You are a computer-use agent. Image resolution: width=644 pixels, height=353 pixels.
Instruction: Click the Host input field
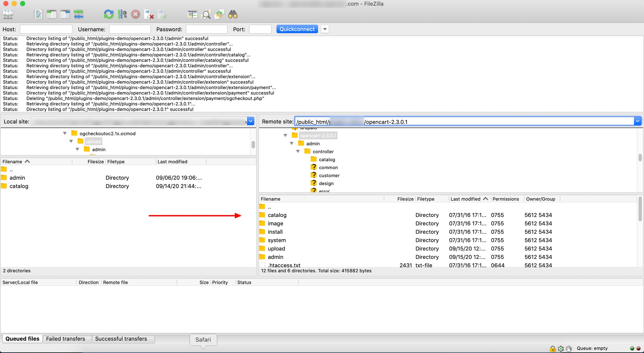tap(46, 29)
